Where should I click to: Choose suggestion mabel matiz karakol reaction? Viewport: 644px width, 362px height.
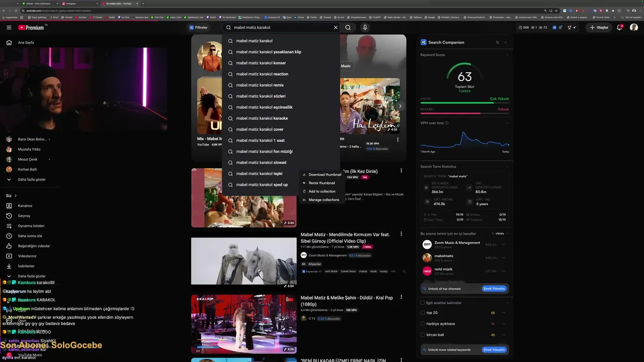click(x=281, y=74)
